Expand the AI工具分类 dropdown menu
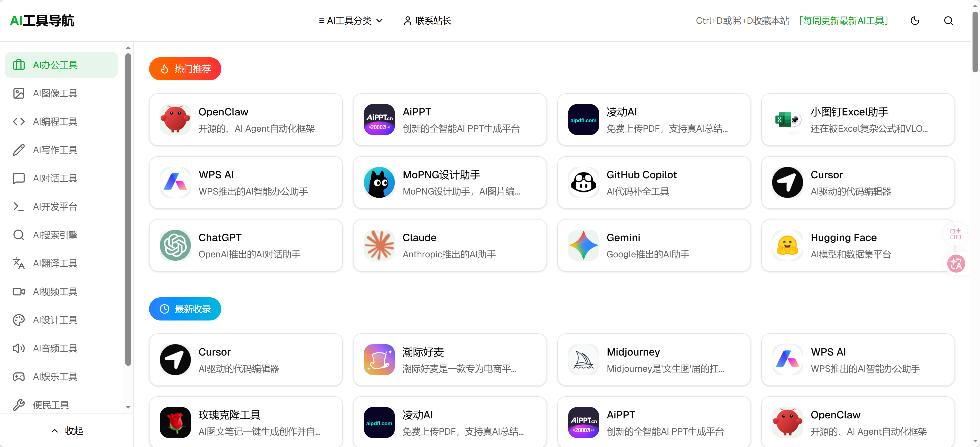980x447 pixels. pos(350,21)
